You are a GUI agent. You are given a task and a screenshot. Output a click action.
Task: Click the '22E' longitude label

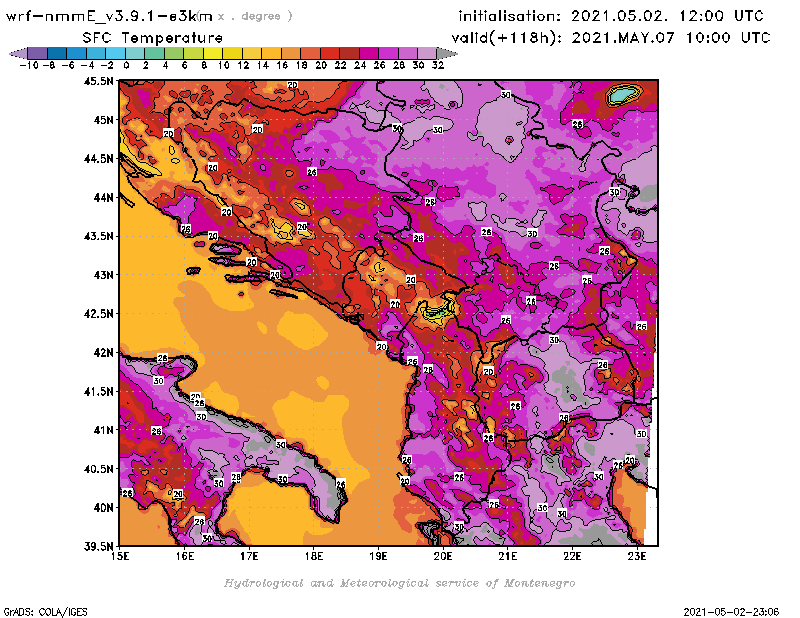(572, 556)
